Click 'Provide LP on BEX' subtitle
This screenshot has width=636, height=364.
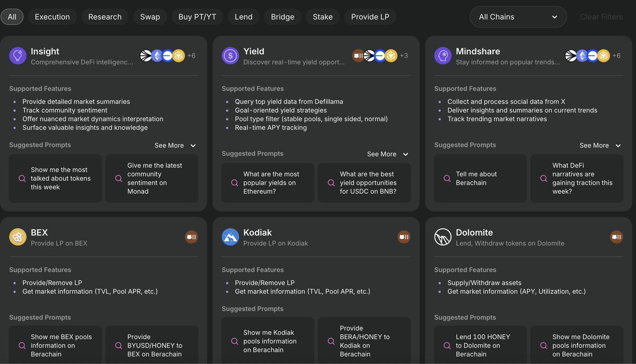click(59, 243)
